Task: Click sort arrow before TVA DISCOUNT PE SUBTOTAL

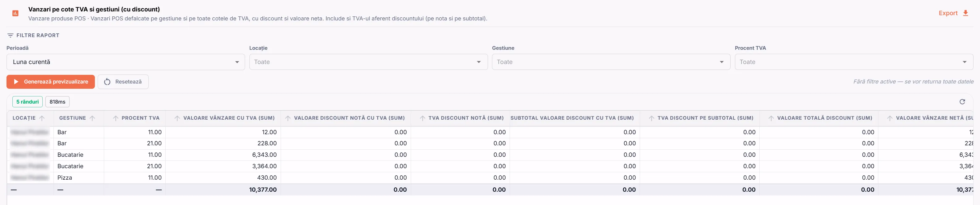Action: (652, 118)
